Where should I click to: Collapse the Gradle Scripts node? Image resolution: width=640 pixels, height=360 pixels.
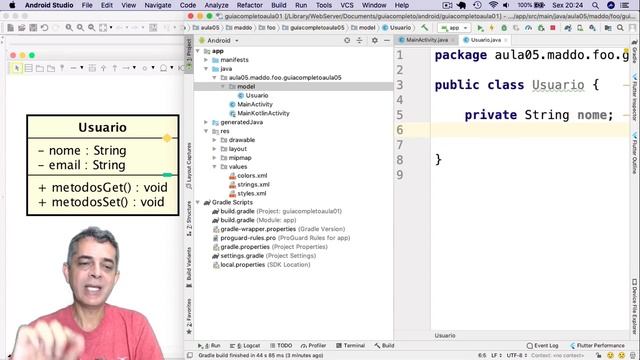pyautogui.click(x=198, y=202)
